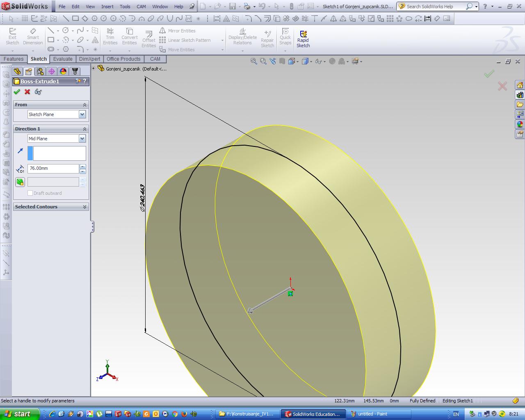Open the File menu
525x420 pixels.
click(62, 7)
